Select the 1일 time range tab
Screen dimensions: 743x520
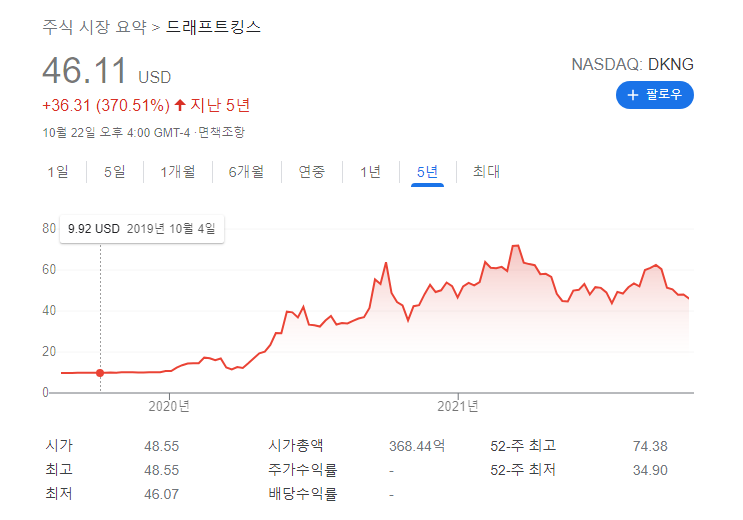point(58,172)
